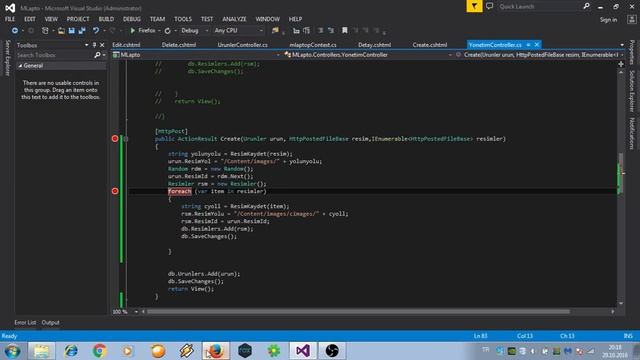The width and height of the screenshot is (640, 360).
Task: Open the TOOLS menu
Action: point(182,19)
